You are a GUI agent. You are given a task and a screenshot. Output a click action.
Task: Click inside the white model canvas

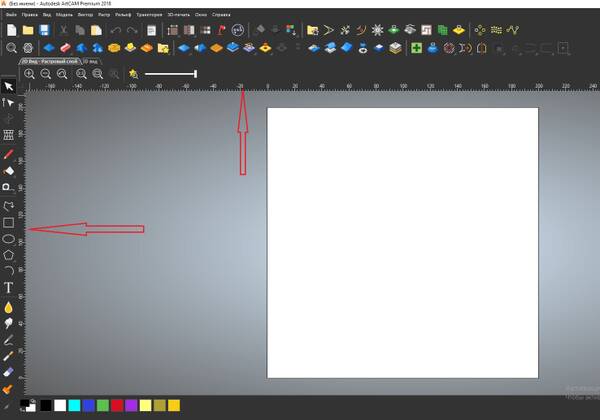pyautogui.click(x=403, y=243)
